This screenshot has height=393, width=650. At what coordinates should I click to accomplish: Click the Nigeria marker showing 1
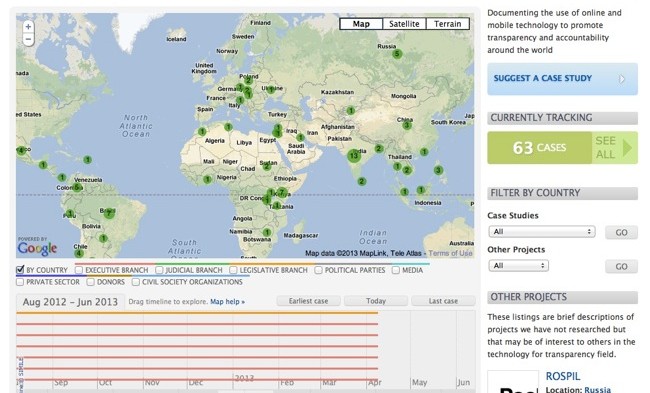(x=207, y=180)
